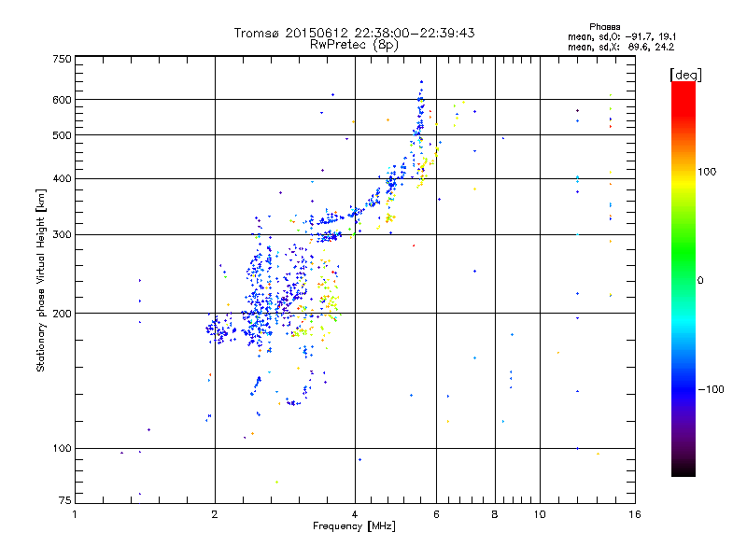Click the y-axis tick label '750'
Image resolution: width=747 pixels, height=560 pixels.
62,59
